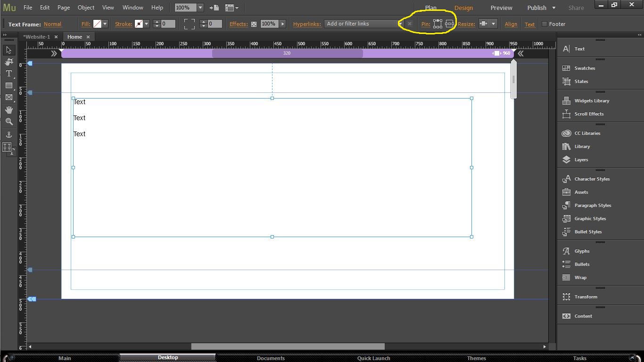644x362 pixels.
Task: Select the Text tool
Action: [8, 74]
